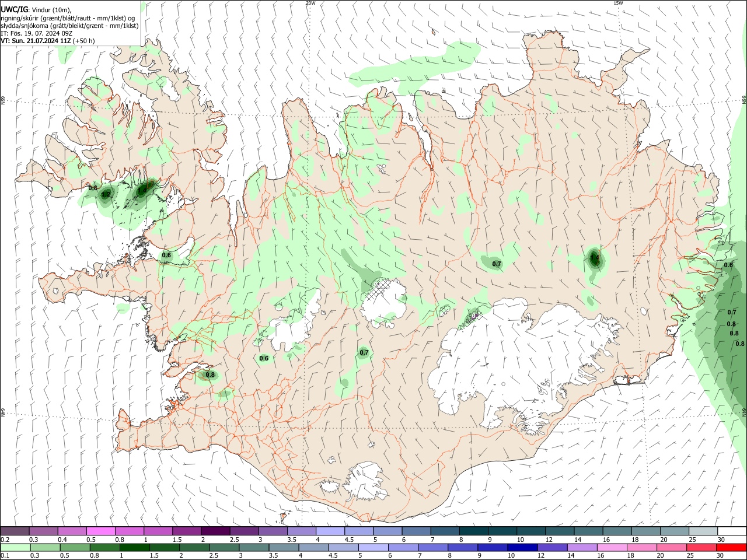Click the 1.2 precipitation value in Westfjords

(106, 194)
